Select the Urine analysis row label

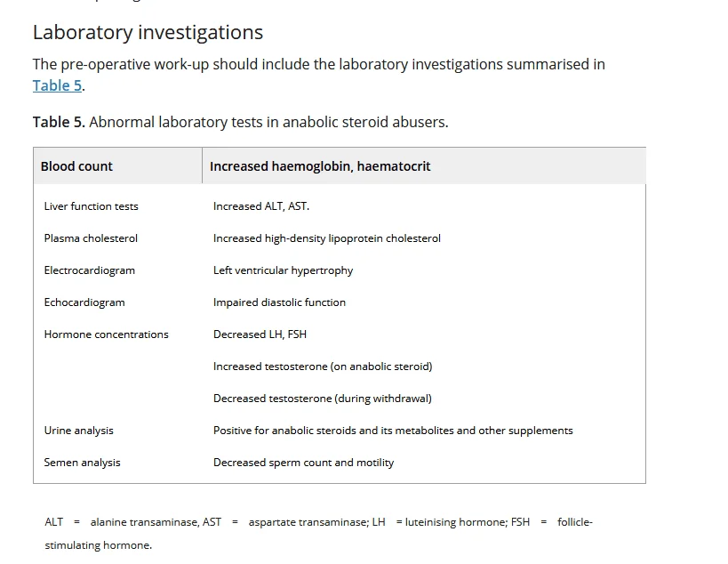point(78,431)
